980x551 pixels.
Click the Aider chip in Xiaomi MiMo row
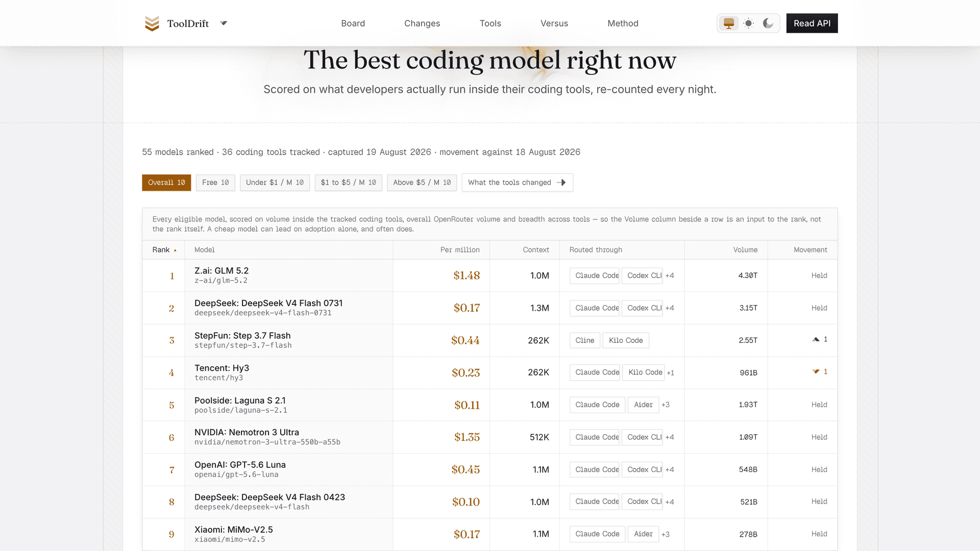(643, 534)
